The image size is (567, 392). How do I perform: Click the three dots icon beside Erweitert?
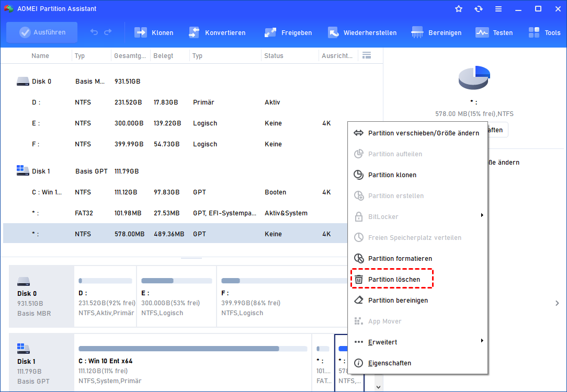point(358,342)
